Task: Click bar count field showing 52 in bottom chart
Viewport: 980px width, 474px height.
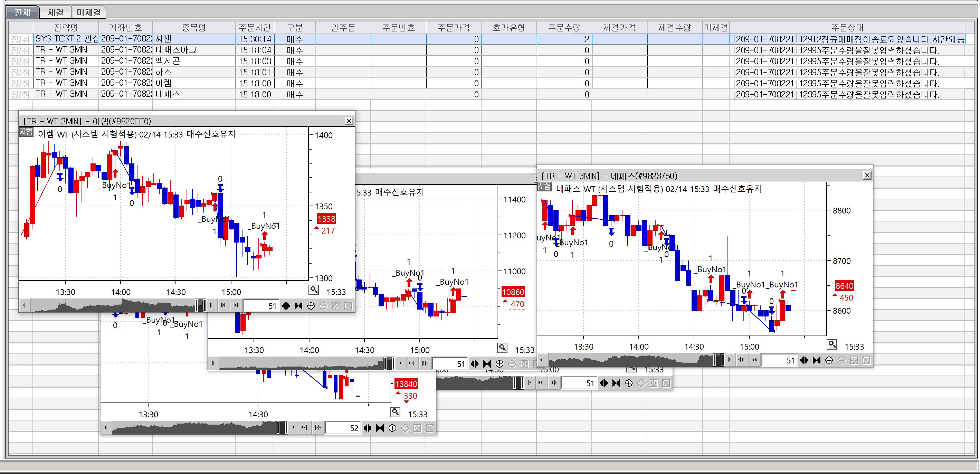Action: tap(342, 428)
